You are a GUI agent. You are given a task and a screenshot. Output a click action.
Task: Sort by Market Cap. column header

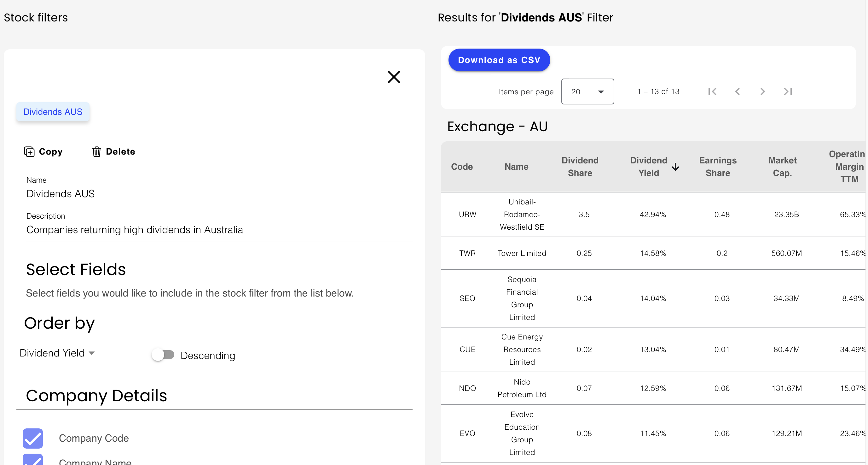[782, 167]
